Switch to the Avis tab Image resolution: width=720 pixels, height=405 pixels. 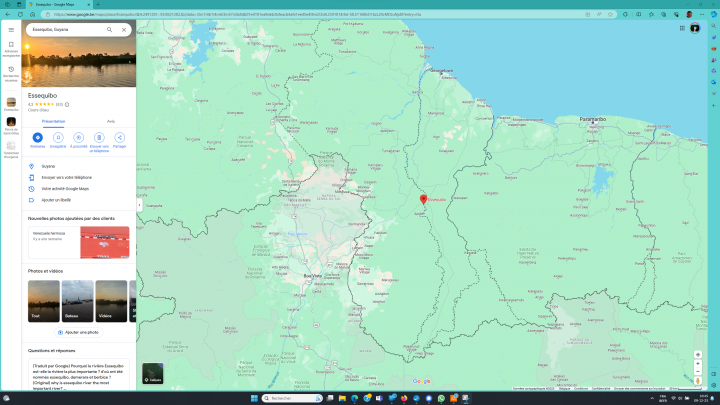click(111, 121)
